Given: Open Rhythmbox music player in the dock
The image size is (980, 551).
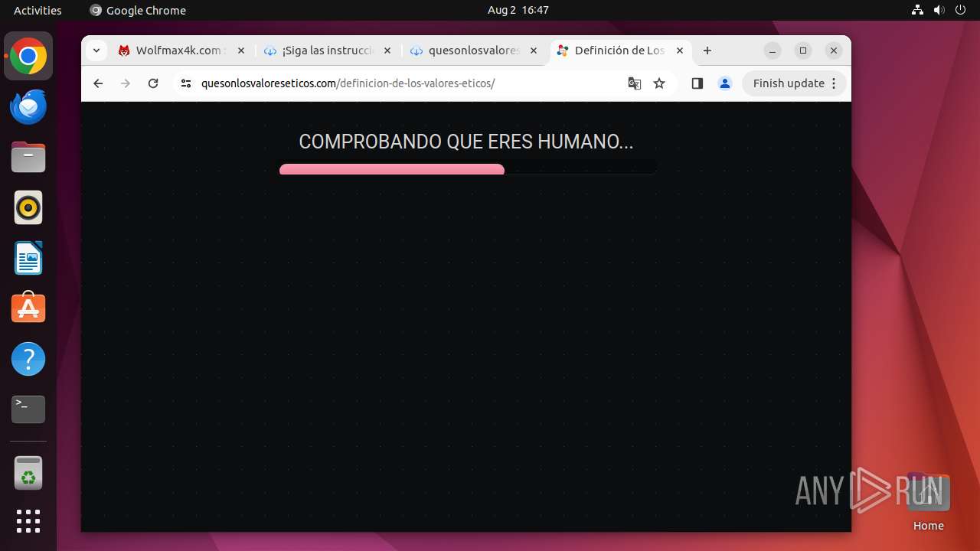Looking at the screenshot, I should [28, 207].
